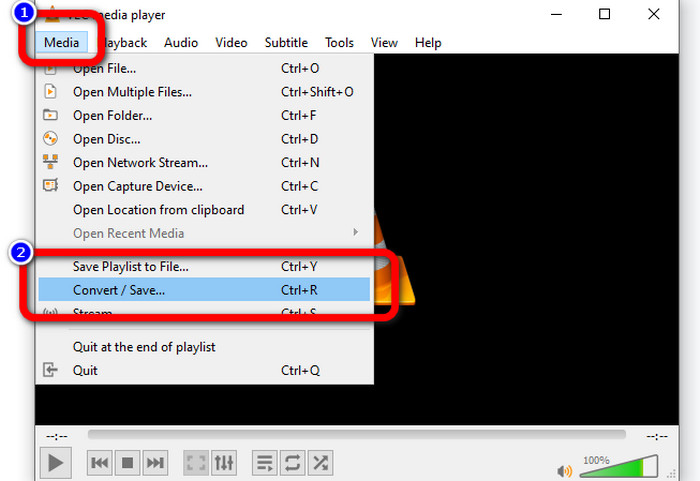Image resolution: width=700 pixels, height=481 pixels.
Task: Open the Audio menu
Action: point(181,43)
